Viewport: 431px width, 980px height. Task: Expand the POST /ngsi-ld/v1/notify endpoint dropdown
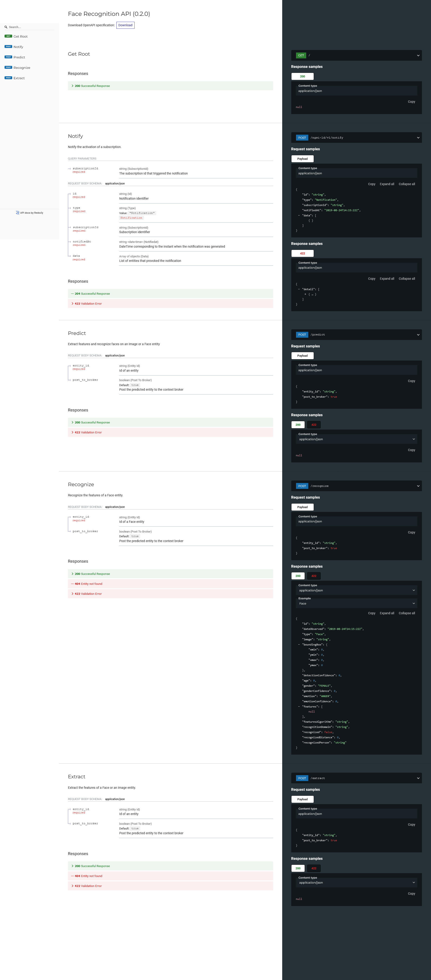(356, 137)
